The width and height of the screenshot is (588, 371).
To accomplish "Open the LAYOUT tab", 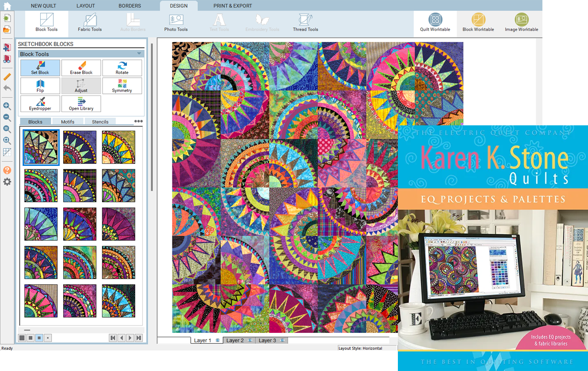I will click(86, 6).
